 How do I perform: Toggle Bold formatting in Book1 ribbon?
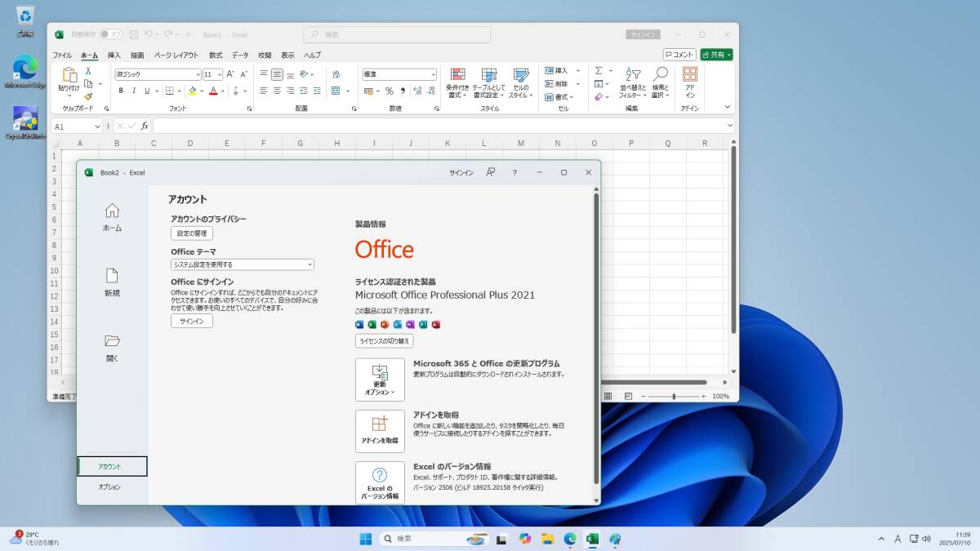(121, 91)
